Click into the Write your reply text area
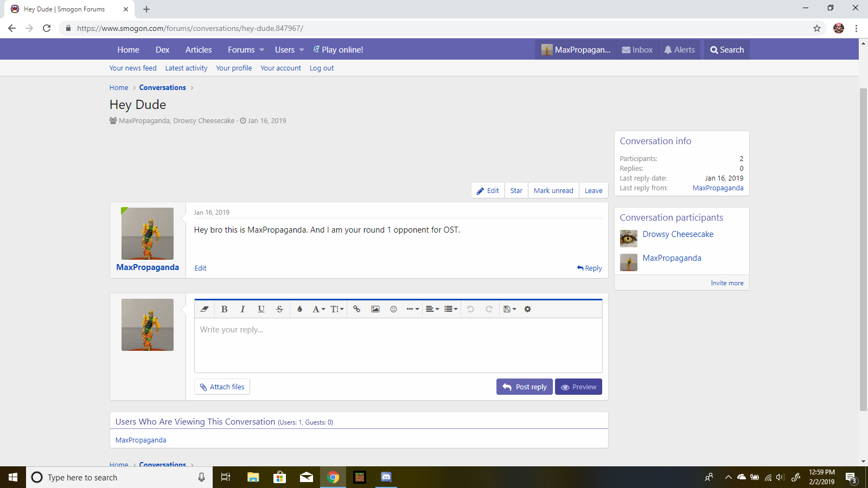The height and width of the screenshot is (488, 868). 398,345
